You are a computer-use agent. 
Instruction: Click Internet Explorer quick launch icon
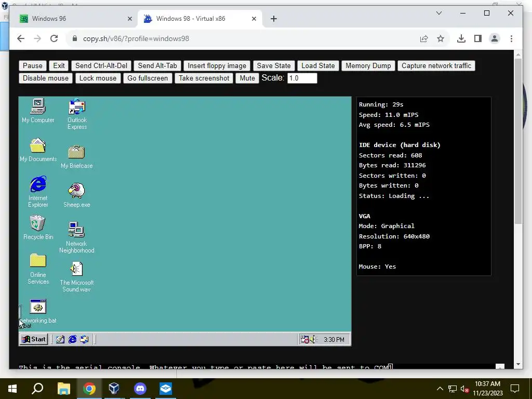(72, 339)
